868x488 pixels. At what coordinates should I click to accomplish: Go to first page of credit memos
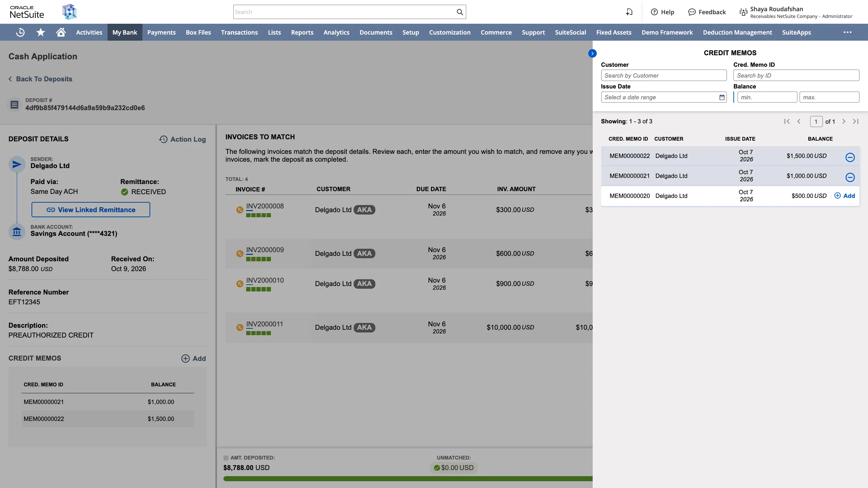point(787,121)
